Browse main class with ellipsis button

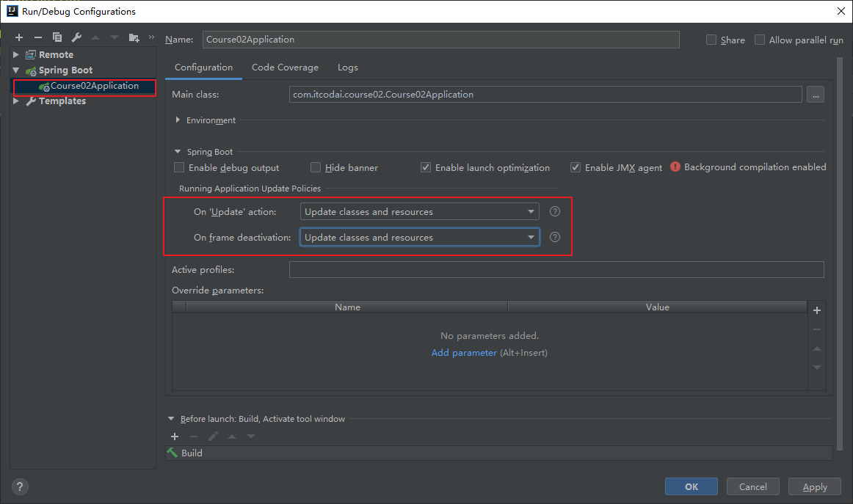coord(816,95)
